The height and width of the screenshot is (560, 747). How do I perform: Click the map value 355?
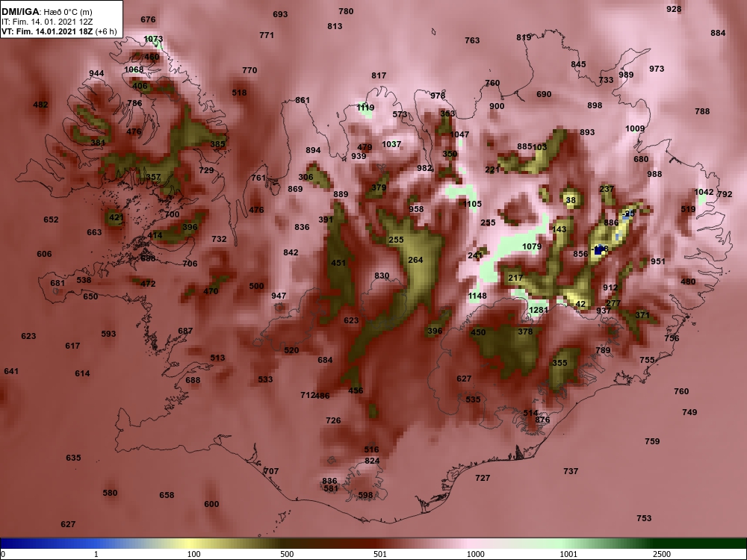pos(560,363)
